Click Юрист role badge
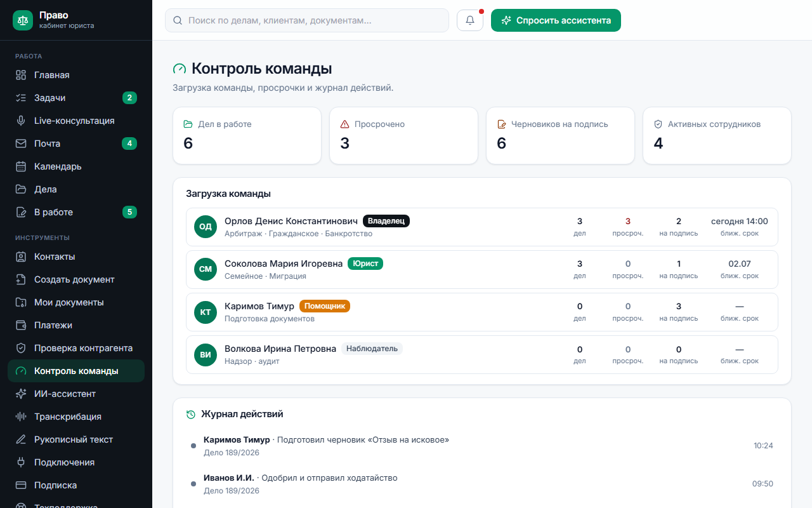This screenshot has height=508, width=812. click(365, 264)
